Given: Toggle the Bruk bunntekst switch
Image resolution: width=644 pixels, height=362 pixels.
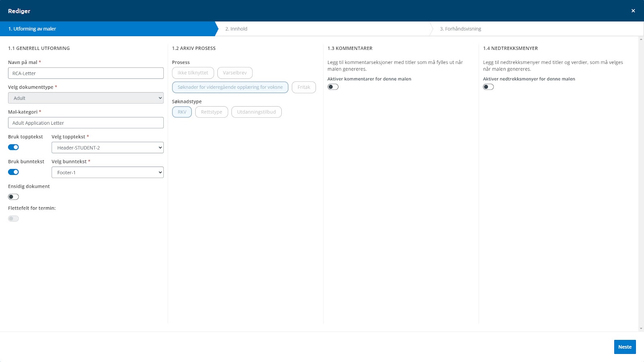Looking at the screenshot, I should 13,172.
